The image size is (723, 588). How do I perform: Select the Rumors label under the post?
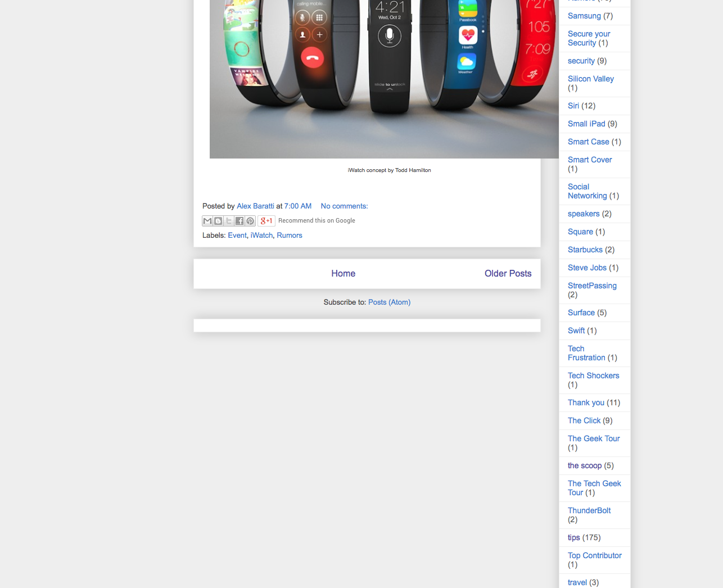pyautogui.click(x=290, y=235)
